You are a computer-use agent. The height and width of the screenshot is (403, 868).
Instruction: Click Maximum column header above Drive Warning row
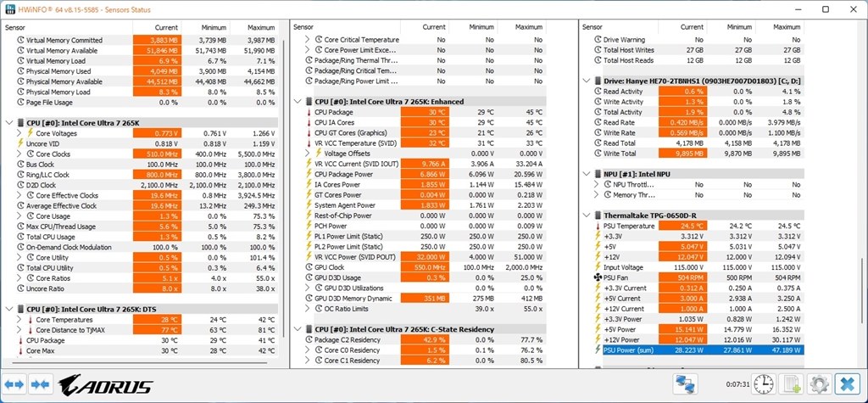(x=780, y=27)
